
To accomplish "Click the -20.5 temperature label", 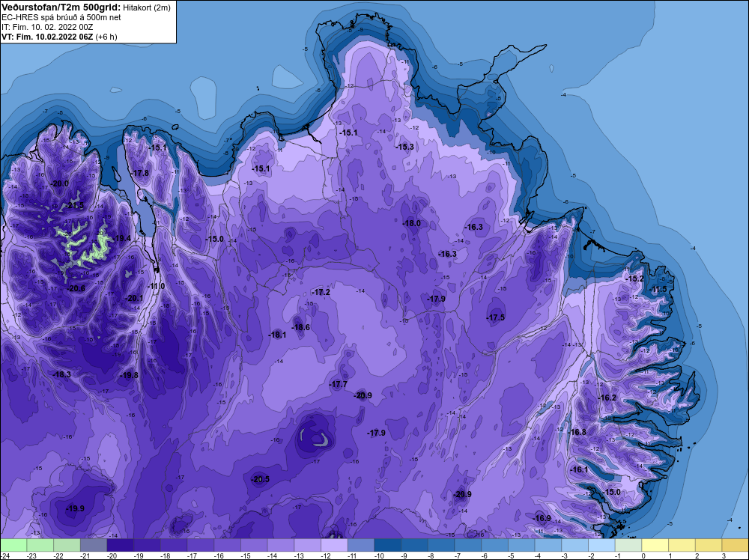I will pyautogui.click(x=261, y=479).
